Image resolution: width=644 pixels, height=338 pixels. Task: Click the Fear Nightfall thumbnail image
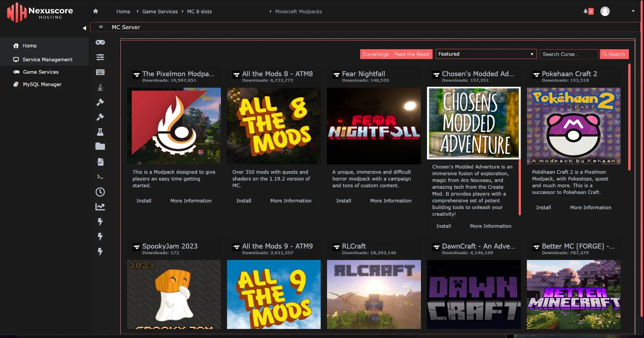pos(374,126)
